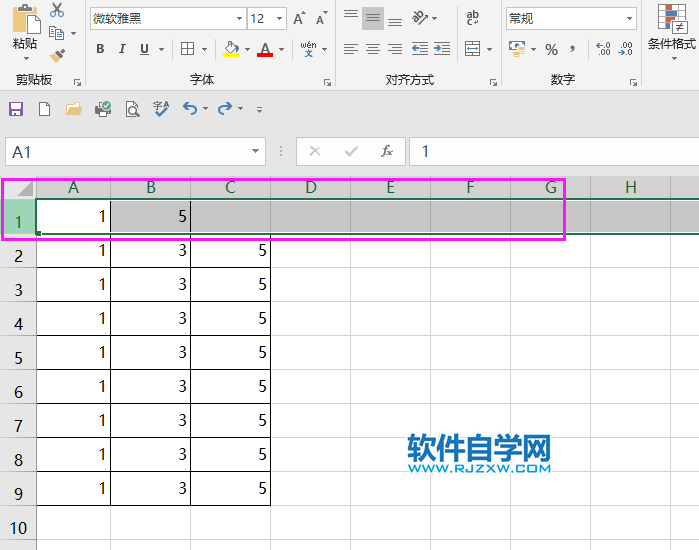Click the Copy icon
699x550 pixels.
[57, 33]
